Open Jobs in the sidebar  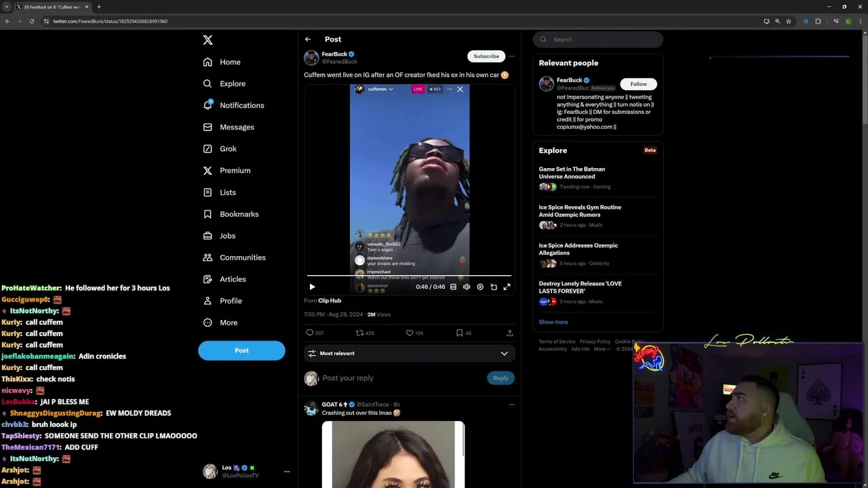218,236
